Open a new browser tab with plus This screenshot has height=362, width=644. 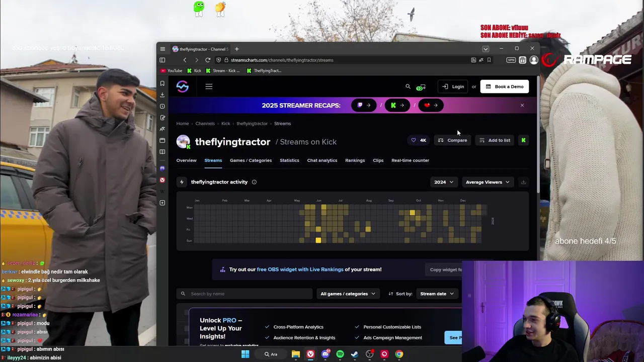(x=236, y=49)
